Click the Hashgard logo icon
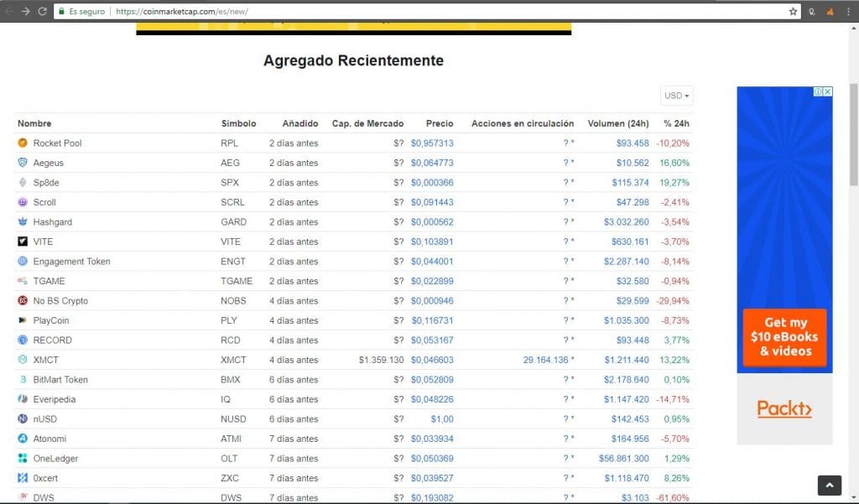The width and height of the screenshot is (859, 504). pyautogui.click(x=23, y=222)
